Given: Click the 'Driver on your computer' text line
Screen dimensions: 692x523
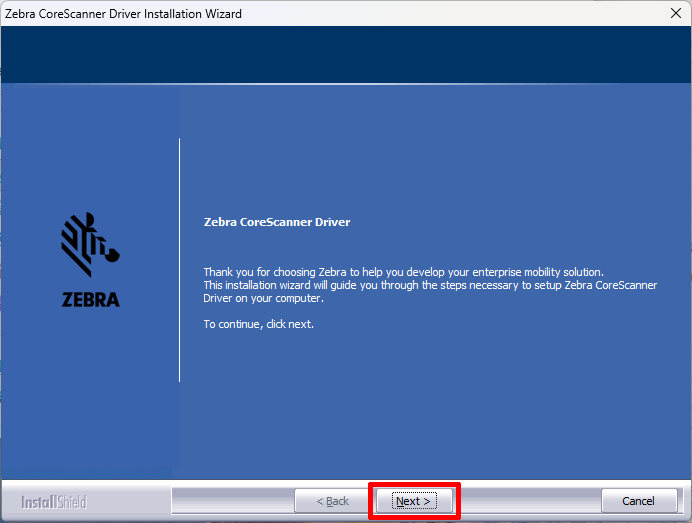Looking at the screenshot, I should click(263, 298).
